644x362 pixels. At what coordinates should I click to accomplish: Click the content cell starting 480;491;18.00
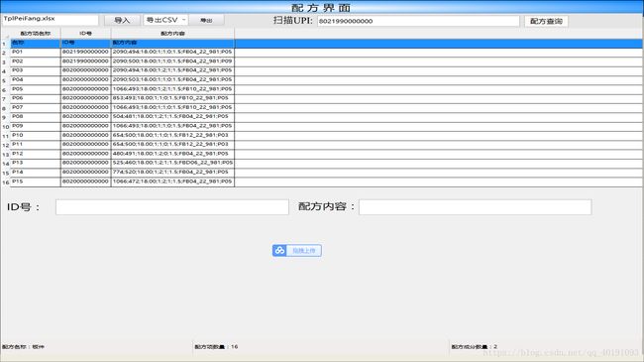(172, 155)
